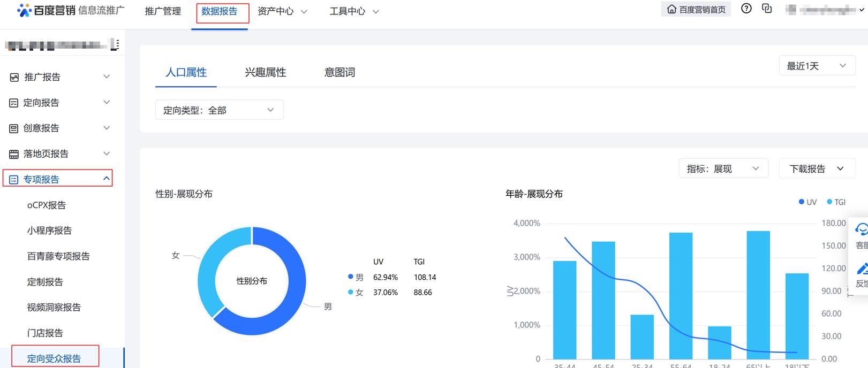Click the 推广报告 chart icon in sidebar

[14, 77]
